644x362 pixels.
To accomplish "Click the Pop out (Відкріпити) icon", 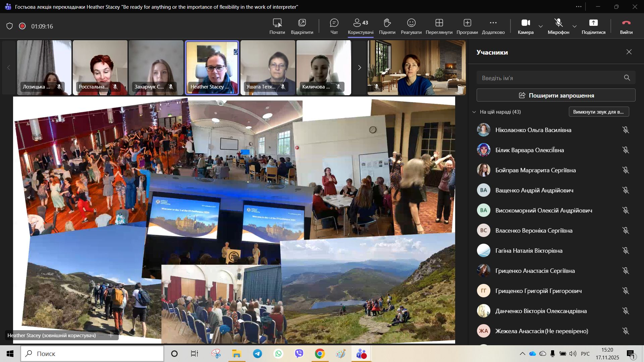I will 302,23.
